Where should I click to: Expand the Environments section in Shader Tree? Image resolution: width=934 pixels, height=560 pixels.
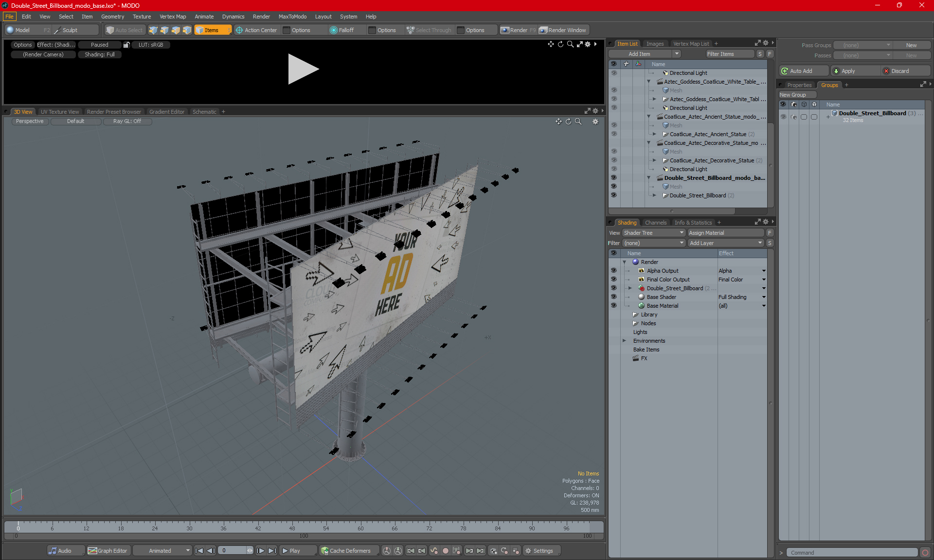pyautogui.click(x=625, y=341)
